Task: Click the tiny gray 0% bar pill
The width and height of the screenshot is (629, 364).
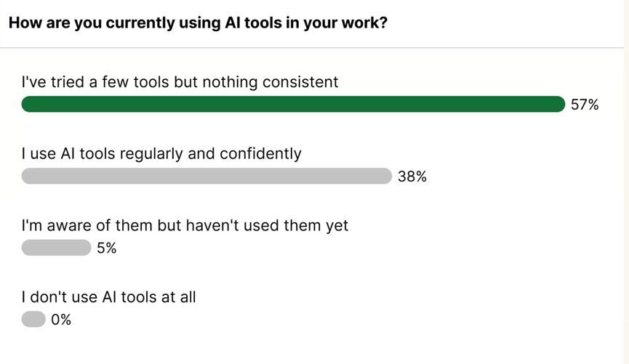Action: click(33, 320)
